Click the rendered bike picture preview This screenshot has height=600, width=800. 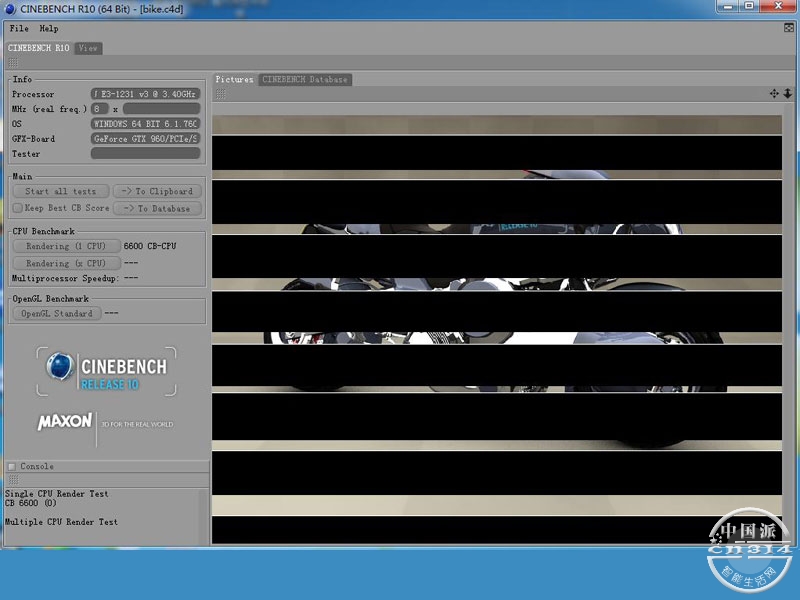496,330
